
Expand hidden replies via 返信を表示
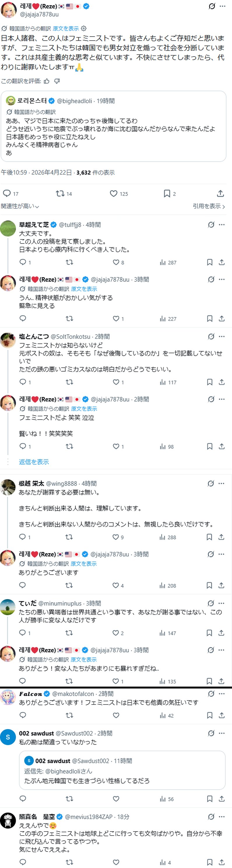tap(34, 462)
